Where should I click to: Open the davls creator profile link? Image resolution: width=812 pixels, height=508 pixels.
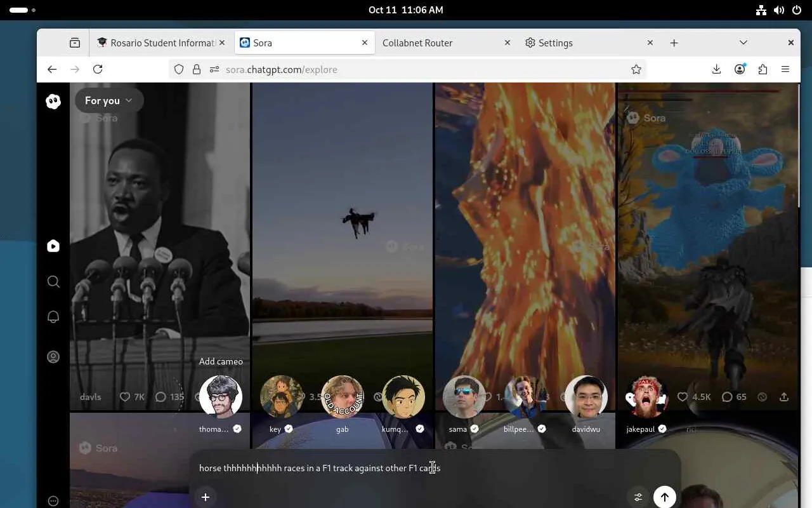click(91, 397)
